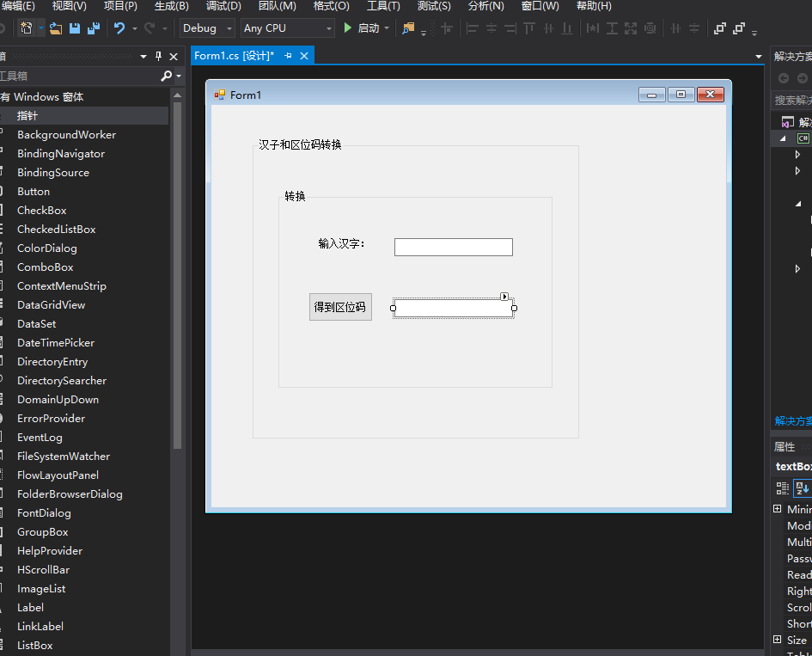Open the document tabs list dropdown

(x=758, y=57)
